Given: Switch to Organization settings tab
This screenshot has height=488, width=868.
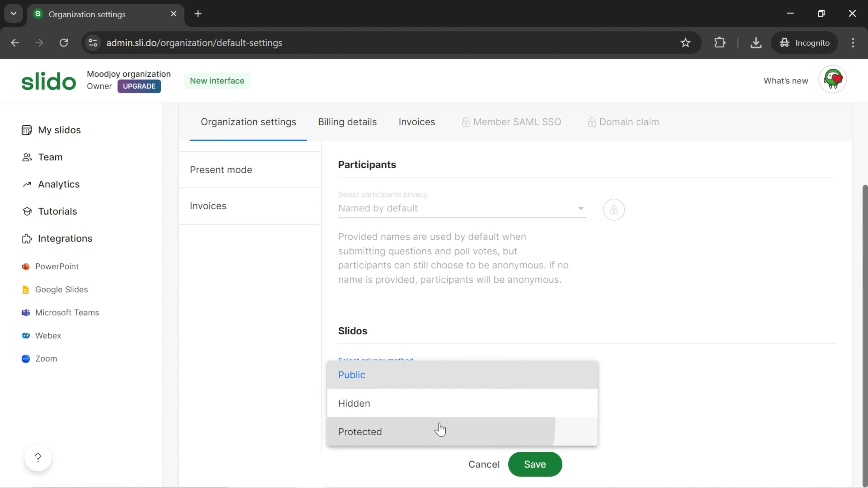Looking at the screenshot, I should pyautogui.click(x=248, y=122).
